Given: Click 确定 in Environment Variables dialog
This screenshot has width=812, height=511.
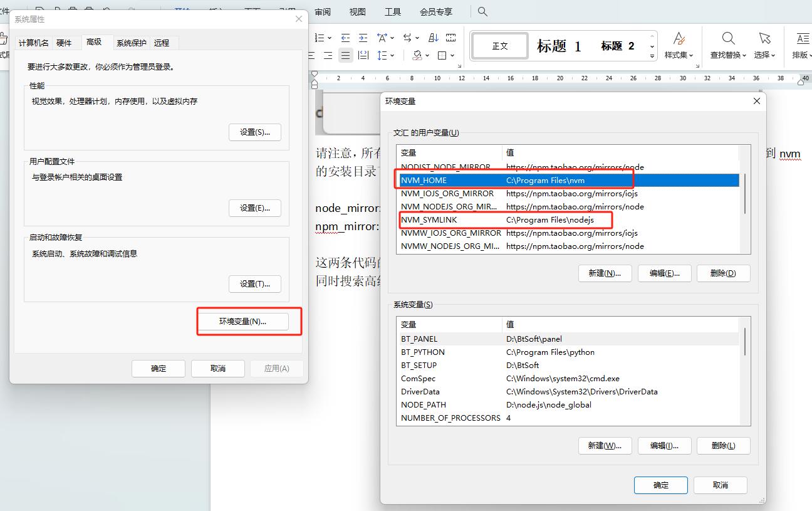Looking at the screenshot, I should pos(661,485).
